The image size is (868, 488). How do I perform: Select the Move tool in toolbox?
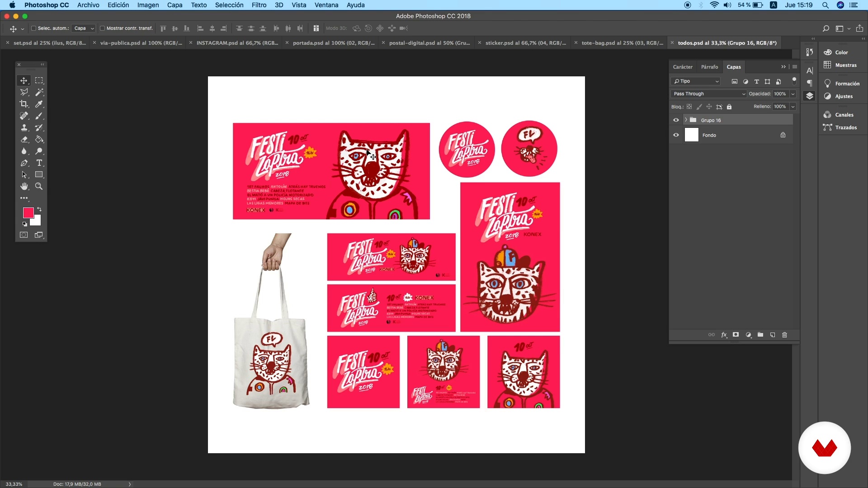coord(24,80)
